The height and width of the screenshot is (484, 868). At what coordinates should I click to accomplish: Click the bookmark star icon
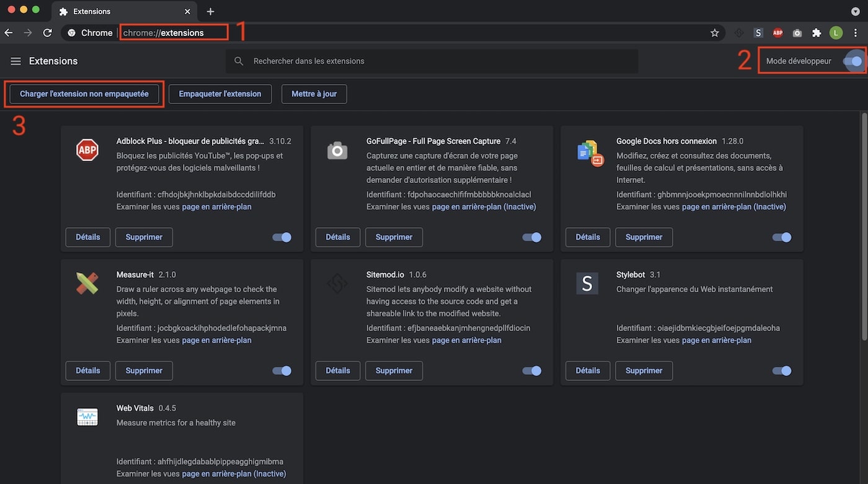tap(714, 33)
